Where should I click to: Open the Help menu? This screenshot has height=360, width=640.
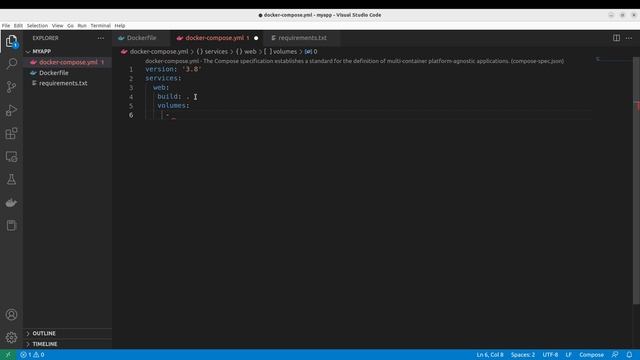[120, 25]
